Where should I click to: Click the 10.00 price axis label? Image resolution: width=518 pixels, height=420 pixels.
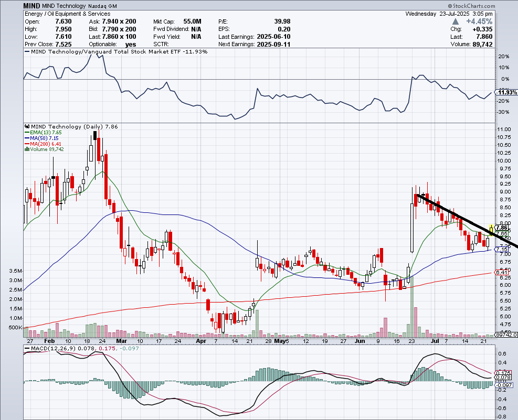504,160
